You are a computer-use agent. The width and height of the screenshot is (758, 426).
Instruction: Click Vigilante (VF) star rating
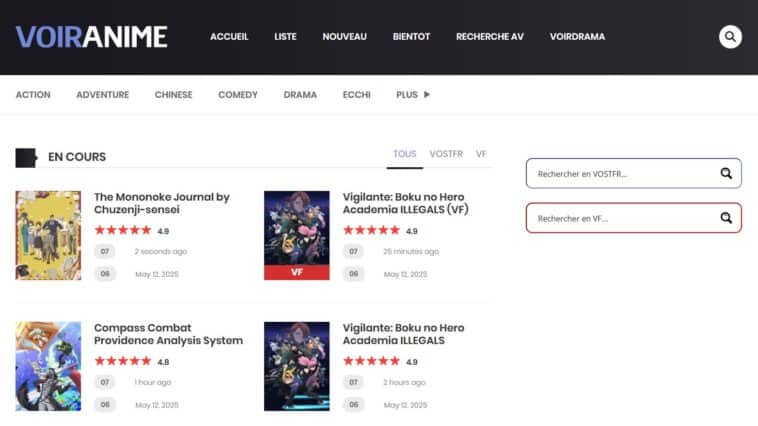pos(371,230)
